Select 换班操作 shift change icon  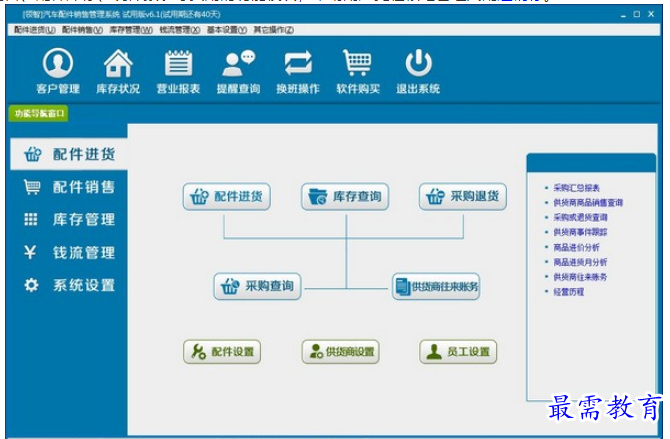tap(298, 71)
